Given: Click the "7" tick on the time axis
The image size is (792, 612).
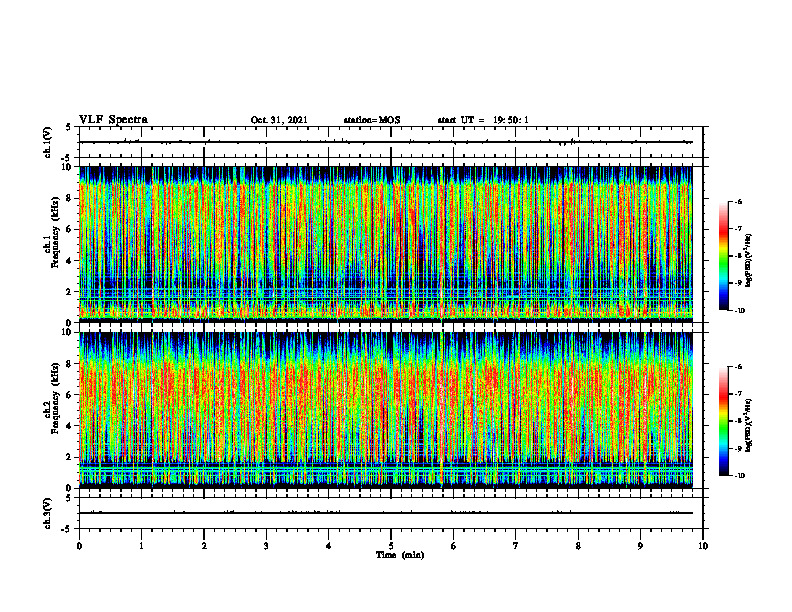Looking at the screenshot, I should click(516, 546).
